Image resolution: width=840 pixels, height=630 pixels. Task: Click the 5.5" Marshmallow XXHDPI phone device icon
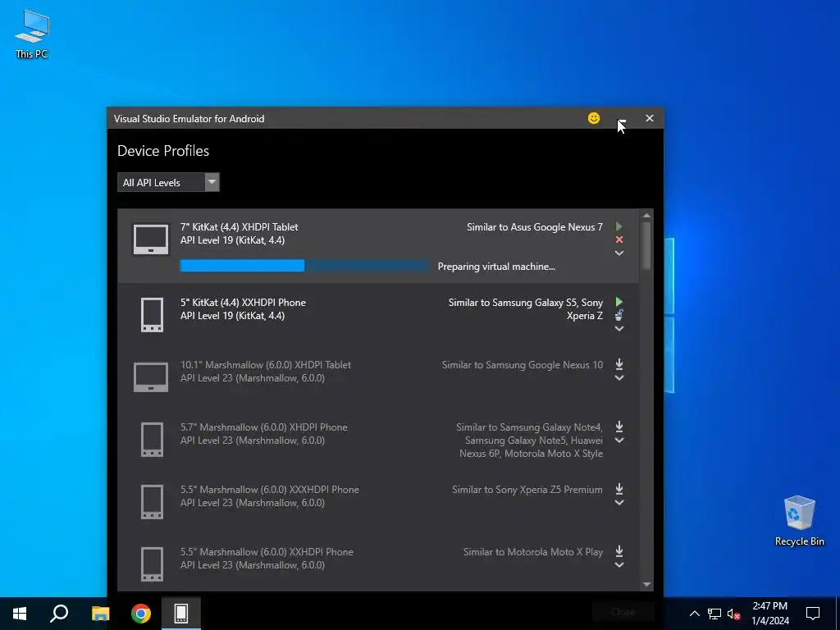click(152, 564)
